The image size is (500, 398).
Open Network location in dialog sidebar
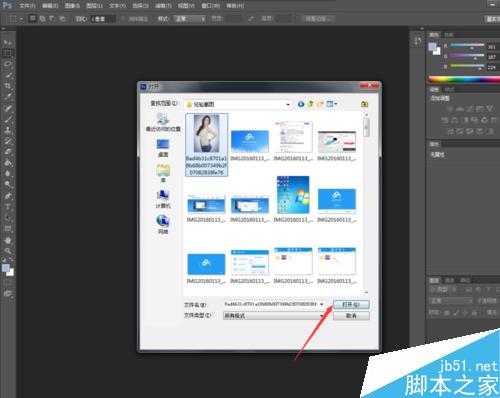pos(163,224)
